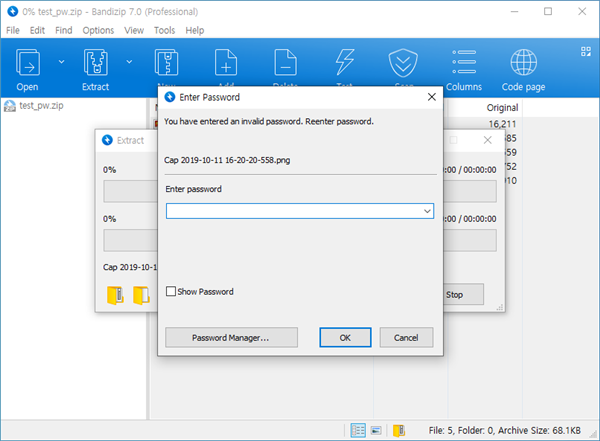The height and width of the screenshot is (441, 600).
Task: Select test_pw.zip in the left tree
Action: 40,106
